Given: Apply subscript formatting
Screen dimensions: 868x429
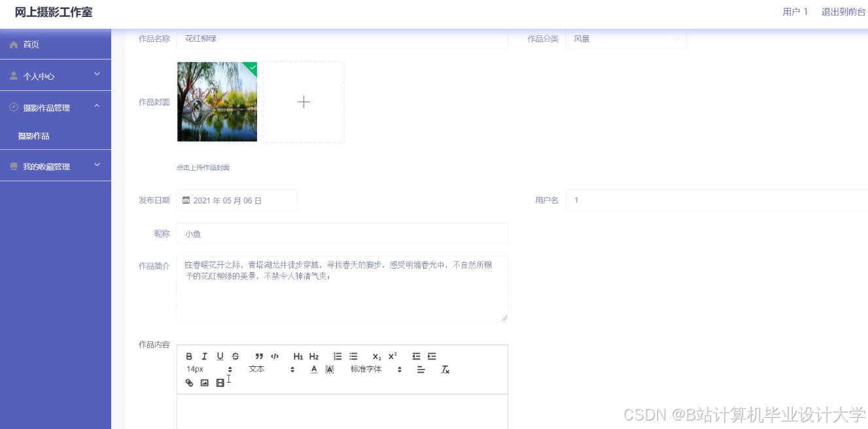Looking at the screenshot, I should [377, 356].
